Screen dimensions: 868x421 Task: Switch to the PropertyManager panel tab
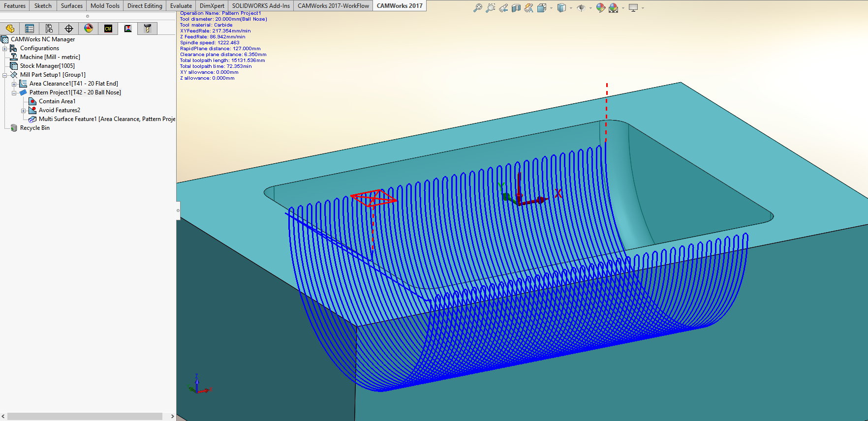point(30,29)
